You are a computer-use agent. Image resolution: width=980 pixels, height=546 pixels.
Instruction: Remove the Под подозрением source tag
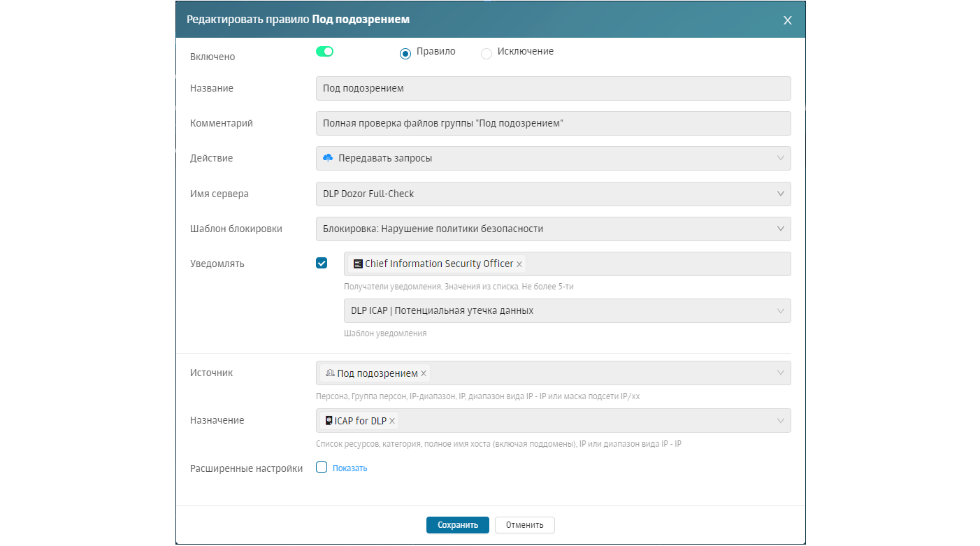coord(424,373)
